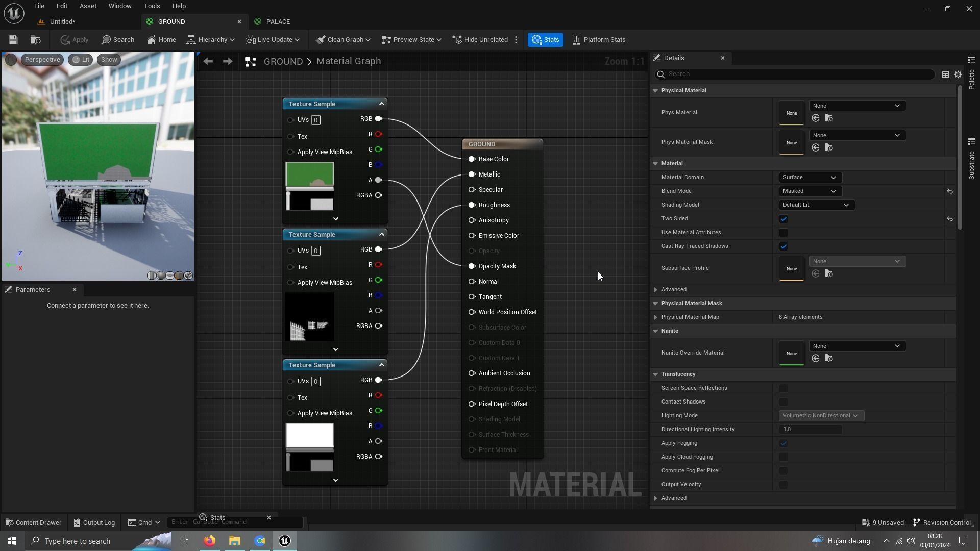This screenshot has width=980, height=551.
Task: Browse to the Nanite Override Material asset
Action: [829, 359]
